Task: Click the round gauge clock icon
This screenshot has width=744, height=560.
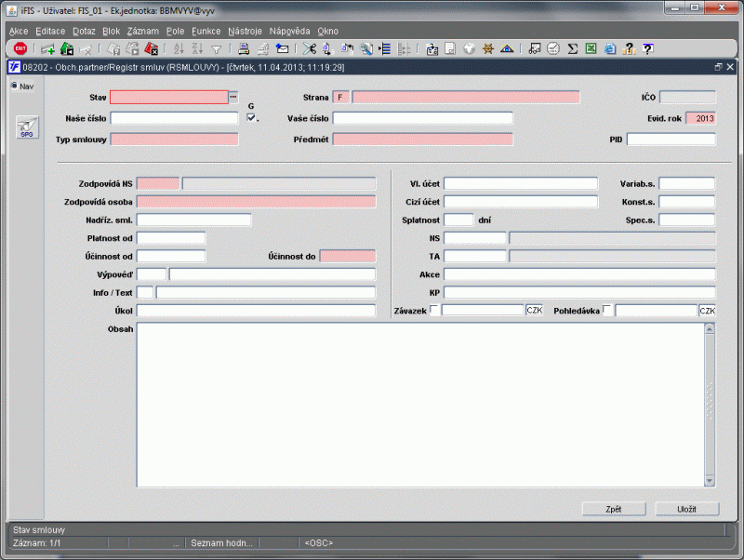Action: (553, 48)
